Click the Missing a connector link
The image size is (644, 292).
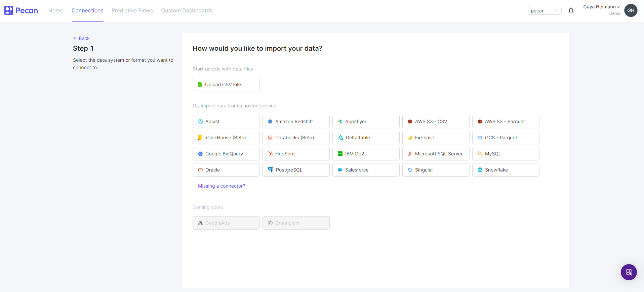pos(222,186)
